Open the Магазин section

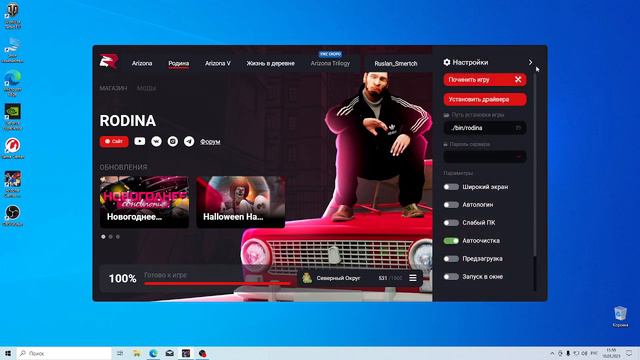(113, 88)
